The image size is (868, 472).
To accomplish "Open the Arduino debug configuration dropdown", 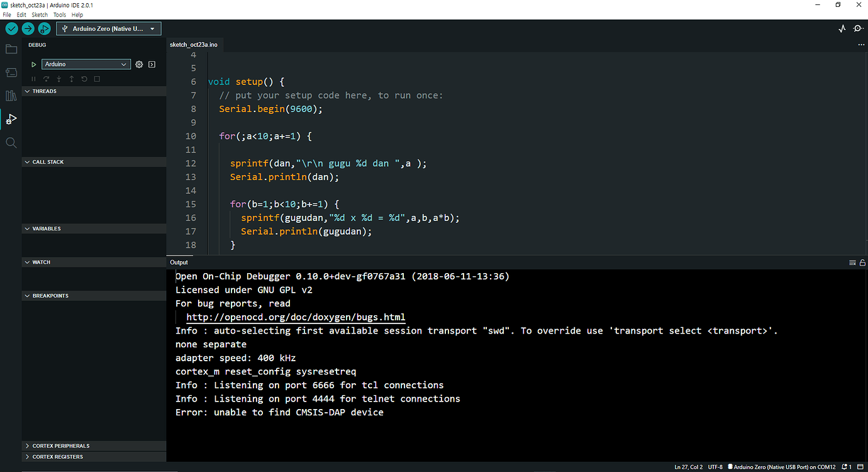I will 86,64.
